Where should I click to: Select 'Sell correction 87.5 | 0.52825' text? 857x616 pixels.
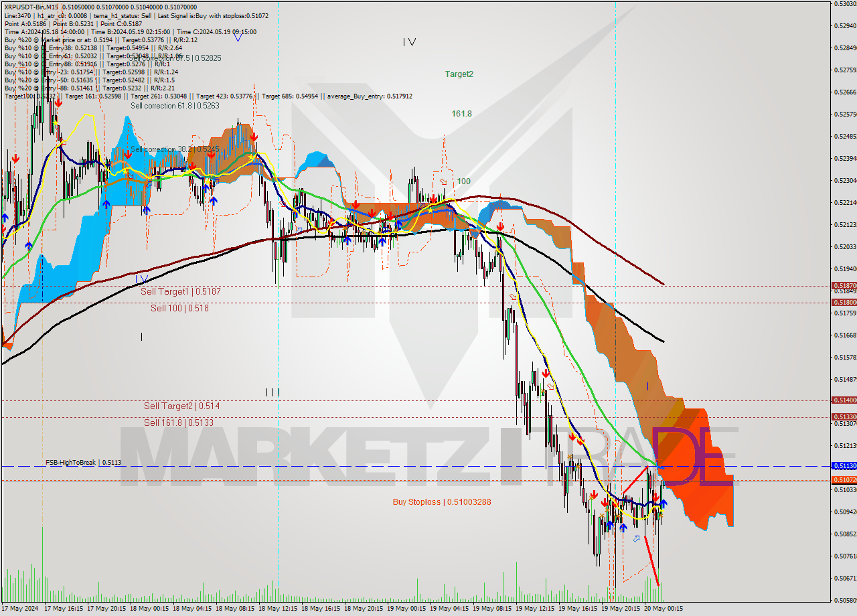175,58
